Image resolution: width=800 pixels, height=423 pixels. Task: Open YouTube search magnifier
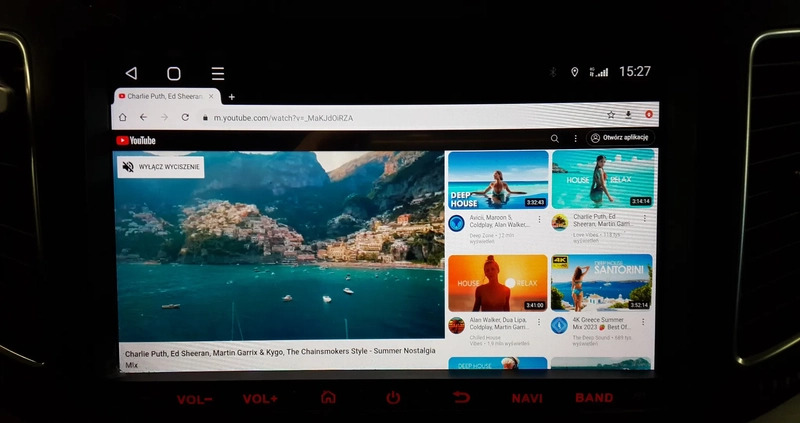pos(555,138)
